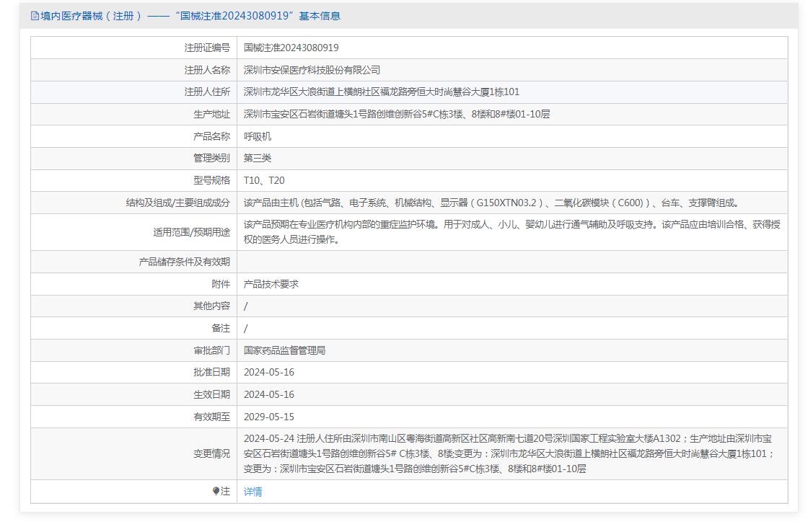Viewport: 808px width, 532px height.
Task: Click the 批准日期 value 2024-05-16
Action: tap(269, 372)
